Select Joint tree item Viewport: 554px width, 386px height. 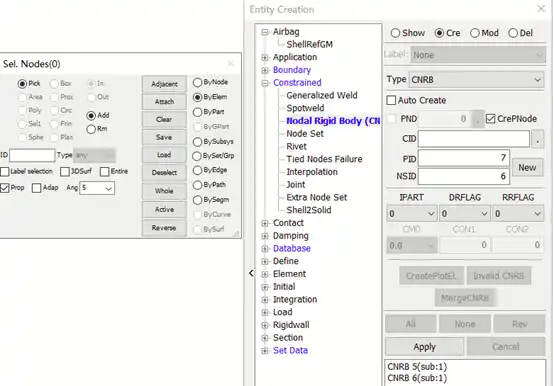click(296, 185)
